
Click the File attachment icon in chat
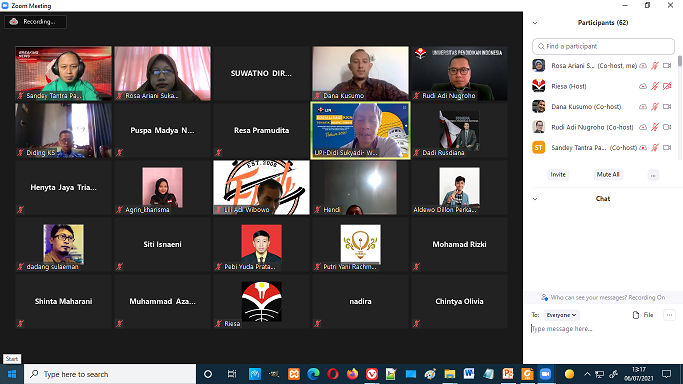tap(636, 315)
